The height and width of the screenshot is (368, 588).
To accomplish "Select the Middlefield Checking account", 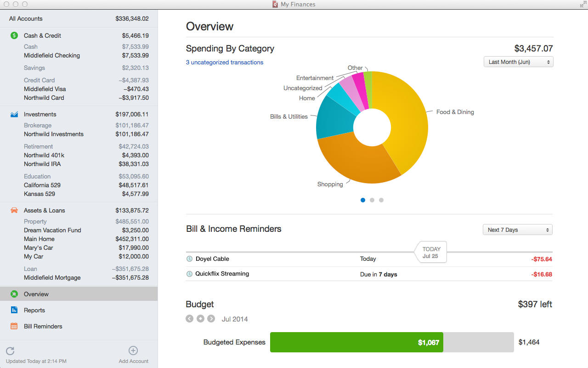I will click(52, 55).
